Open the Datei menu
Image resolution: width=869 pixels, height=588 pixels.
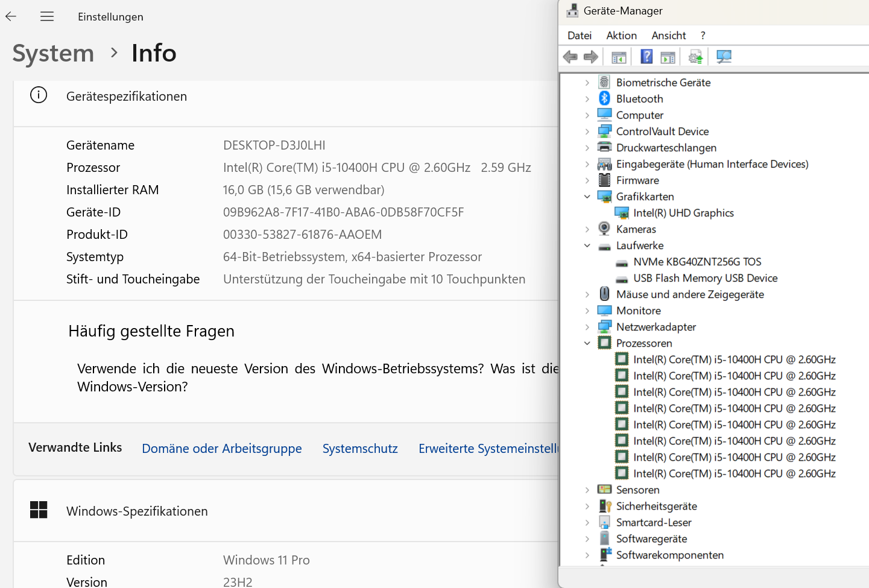pos(580,36)
